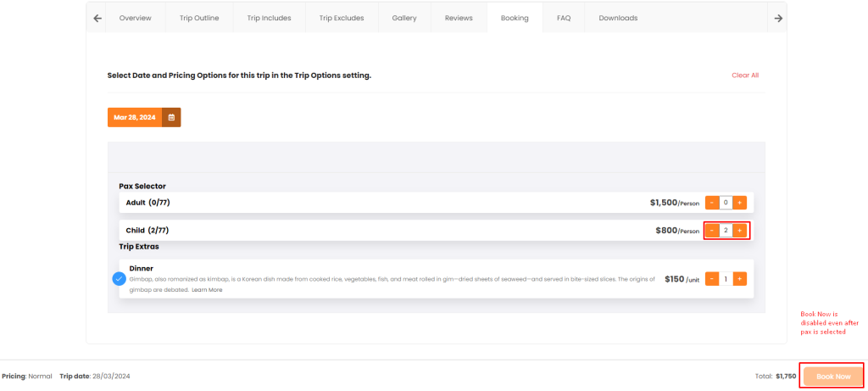Increase Dinner units with plus button

pos(739,279)
